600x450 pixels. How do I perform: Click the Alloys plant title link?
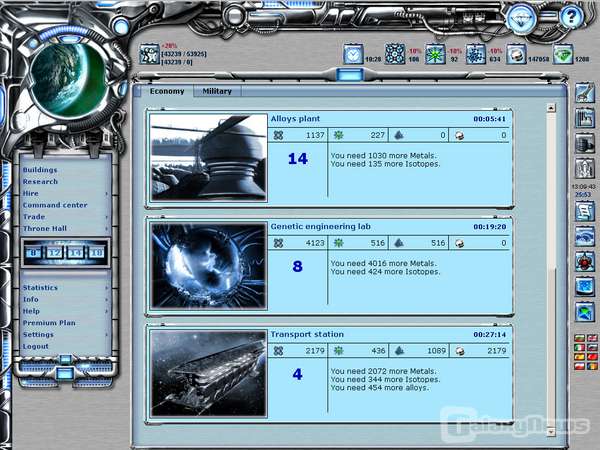point(295,119)
